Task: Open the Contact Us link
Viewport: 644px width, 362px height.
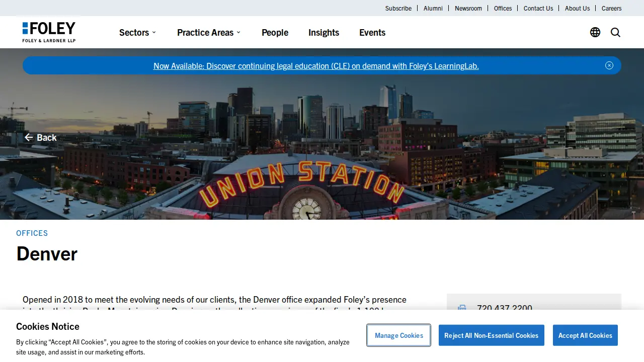Action: tap(538, 8)
